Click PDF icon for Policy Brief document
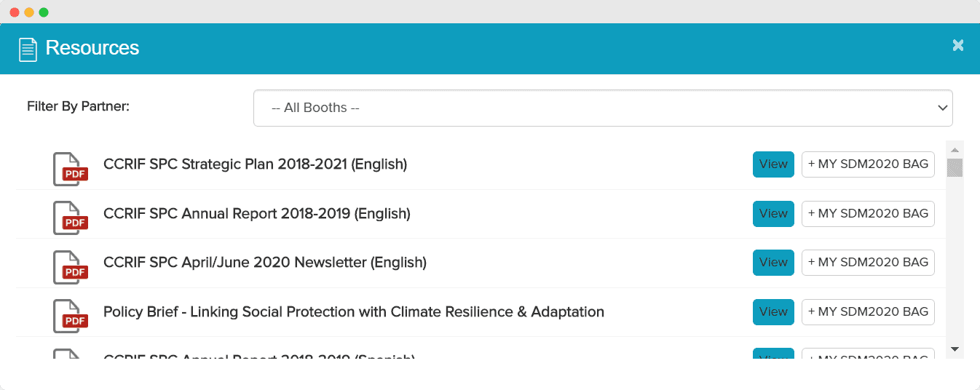980x390 pixels. (71, 317)
